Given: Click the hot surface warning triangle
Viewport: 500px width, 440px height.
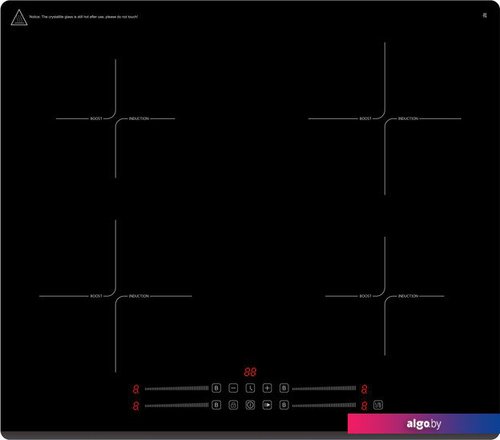Looking at the screenshot, I should pos(19,17).
